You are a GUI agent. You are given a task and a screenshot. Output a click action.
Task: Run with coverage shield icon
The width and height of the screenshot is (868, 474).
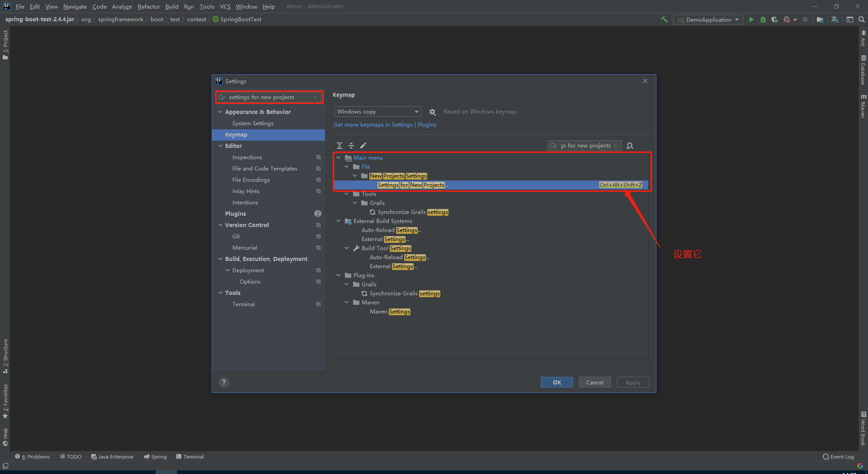coord(774,19)
